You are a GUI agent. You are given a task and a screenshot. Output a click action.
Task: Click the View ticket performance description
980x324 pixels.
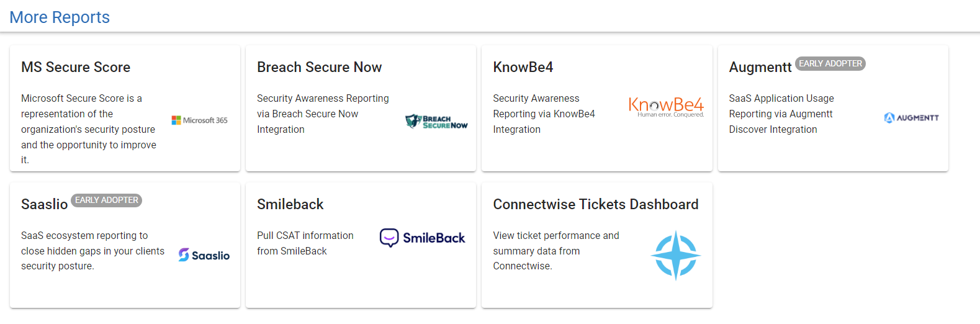[556, 251]
